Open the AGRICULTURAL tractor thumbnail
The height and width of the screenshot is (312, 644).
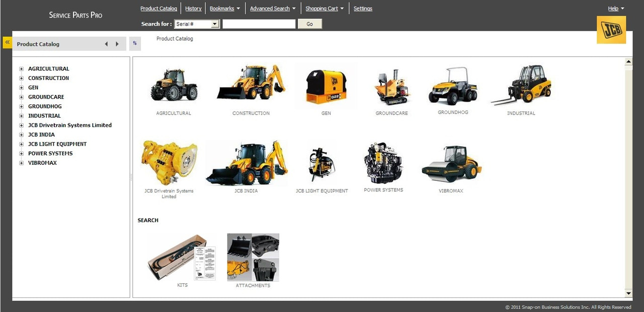tap(174, 84)
